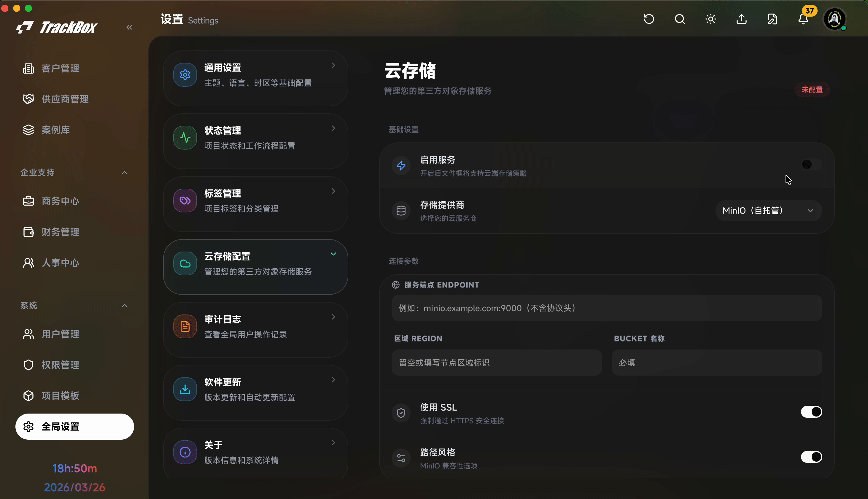Click the 服务端点 ENDPOINT input field
This screenshot has height=499, width=868.
[607, 308]
